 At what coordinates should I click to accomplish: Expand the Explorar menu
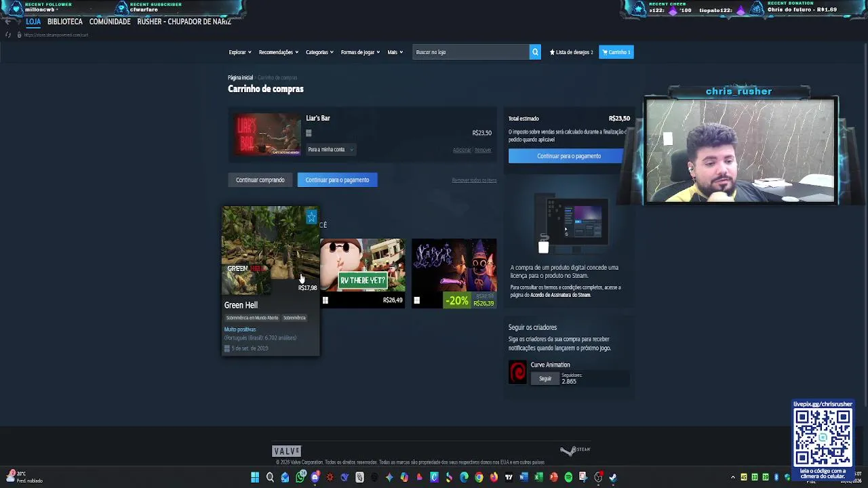click(x=240, y=52)
